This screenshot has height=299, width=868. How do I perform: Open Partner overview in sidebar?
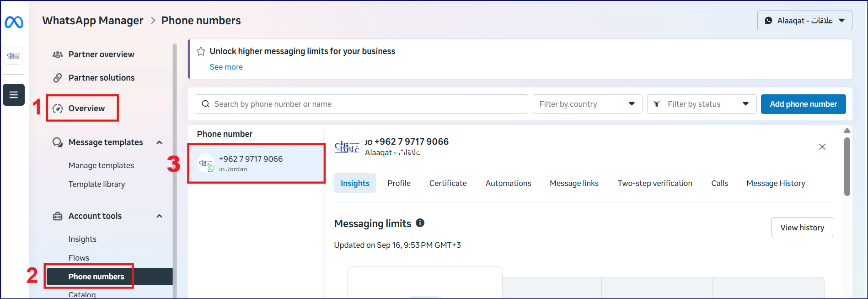tap(102, 54)
